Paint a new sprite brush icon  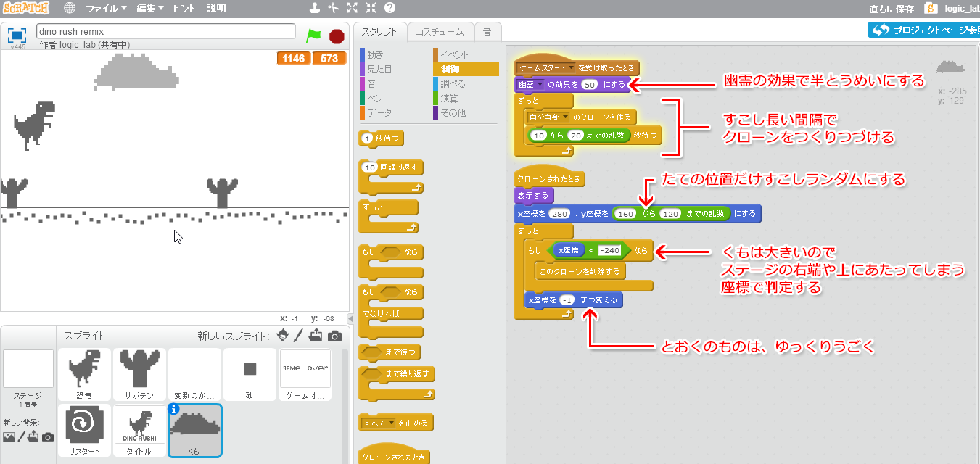298,336
